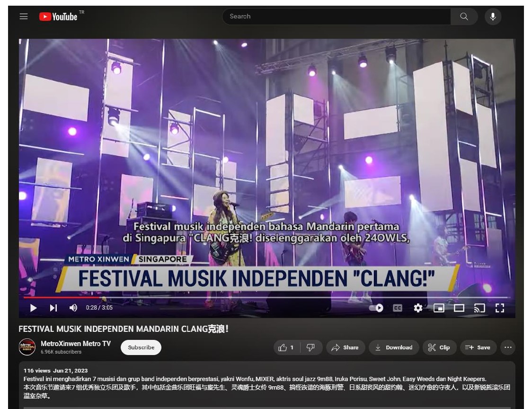Viewport: 532px width, 409px height.
Task: Play the video
Action: click(33, 308)
